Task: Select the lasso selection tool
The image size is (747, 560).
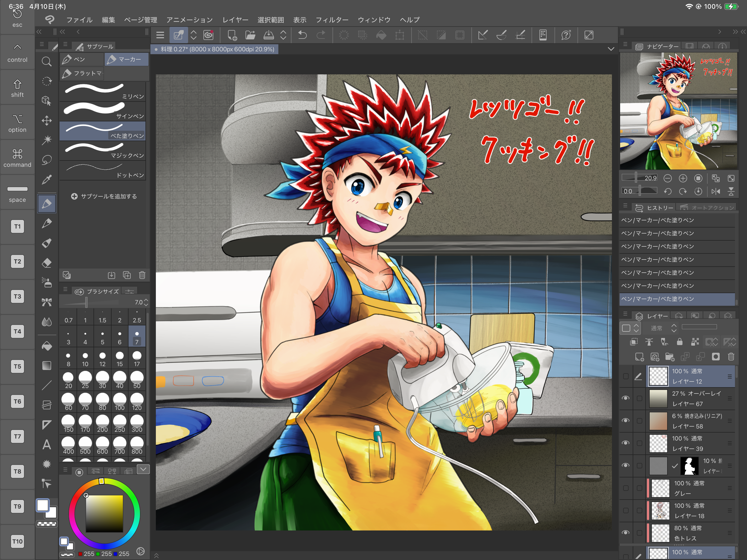Action: click(46, 160)
